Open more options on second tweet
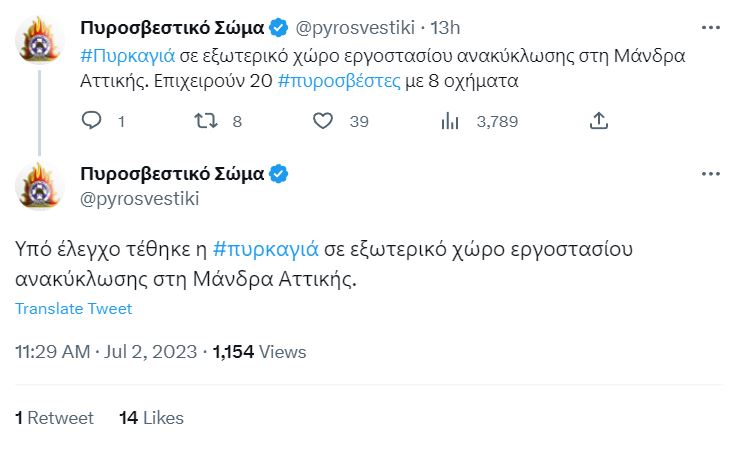 (x=710, y=174)
